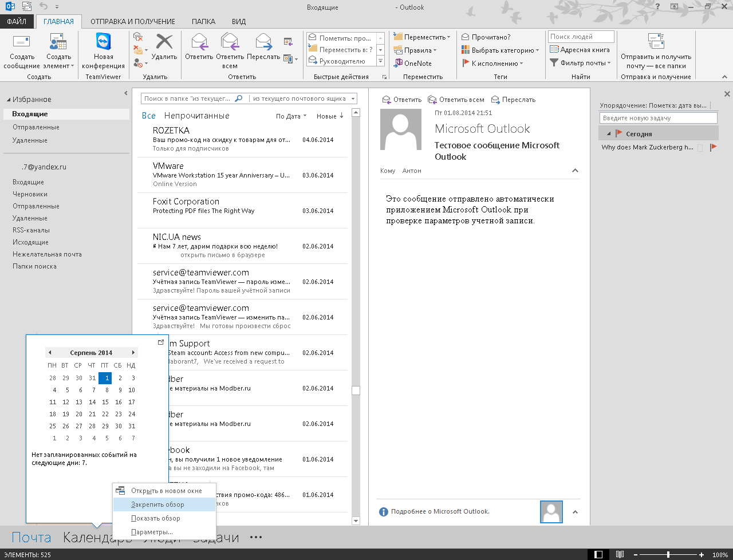This screenshot has height=560, width=733.
Task: Switch to ОТПРАВКА И ПОЛУЧЕНИЕ tab
Action: 133,21
